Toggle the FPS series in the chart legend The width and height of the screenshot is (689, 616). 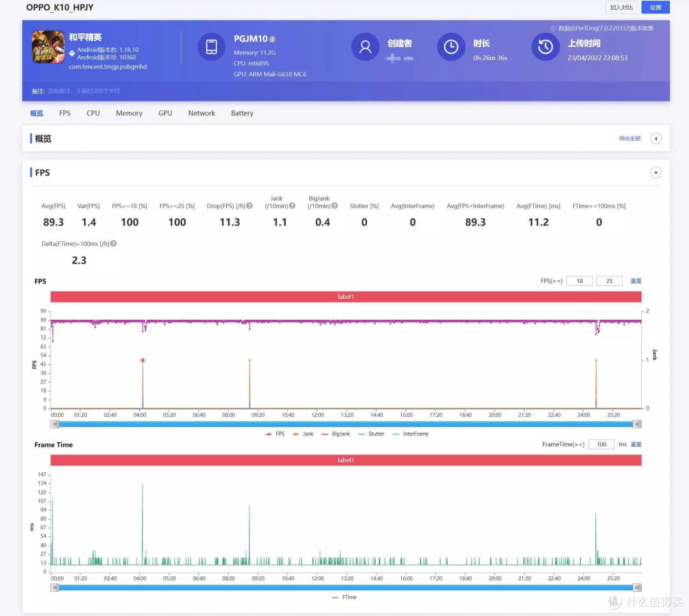(x=275, y=434)
